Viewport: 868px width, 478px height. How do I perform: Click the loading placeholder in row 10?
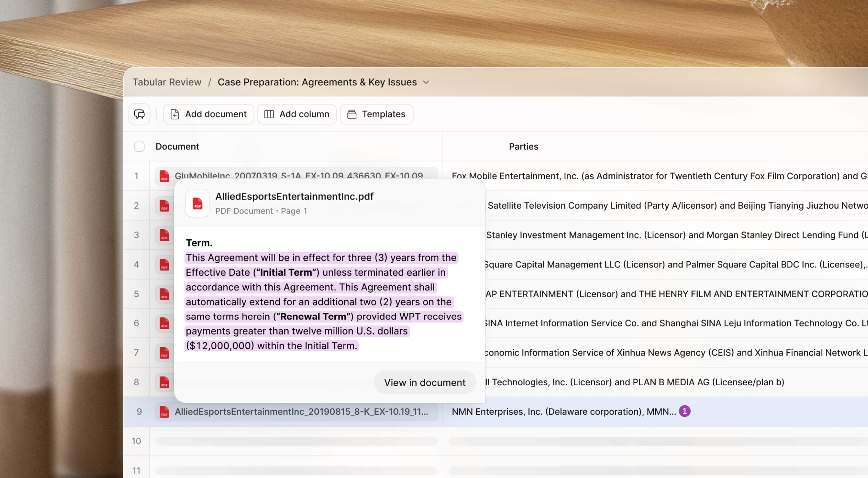(x=296, y=441)
